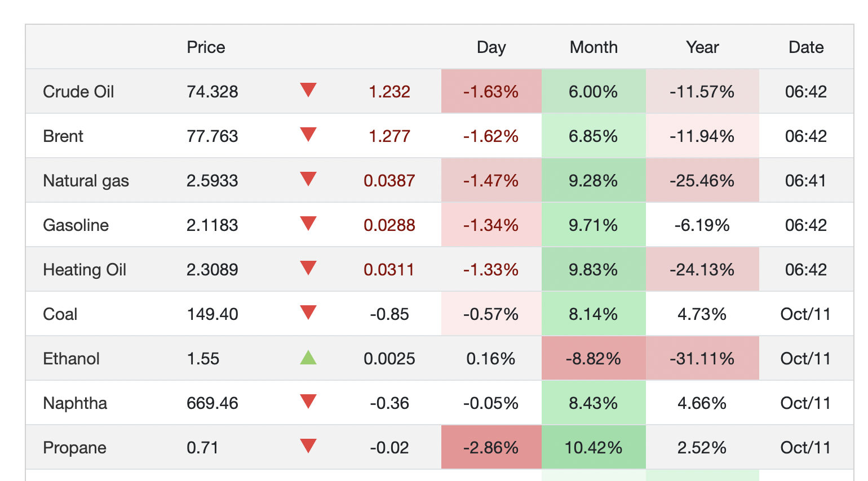
Task: Select Brent price 77.763
Action: [x=212, y=136]
